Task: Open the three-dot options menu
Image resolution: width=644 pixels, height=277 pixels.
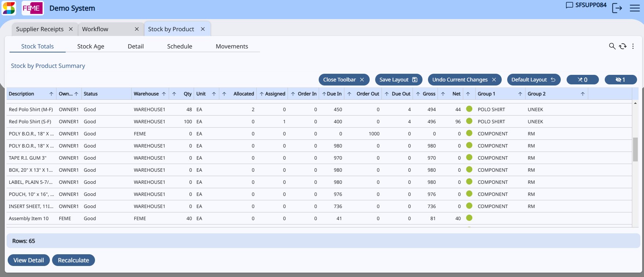Action: tap(633, 46)
